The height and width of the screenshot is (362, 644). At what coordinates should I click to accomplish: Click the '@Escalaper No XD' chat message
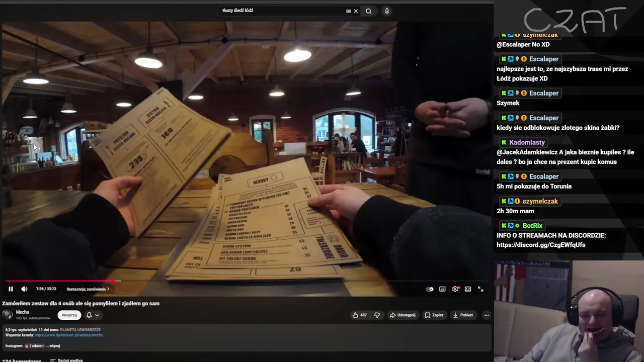[x=523, y=45]
